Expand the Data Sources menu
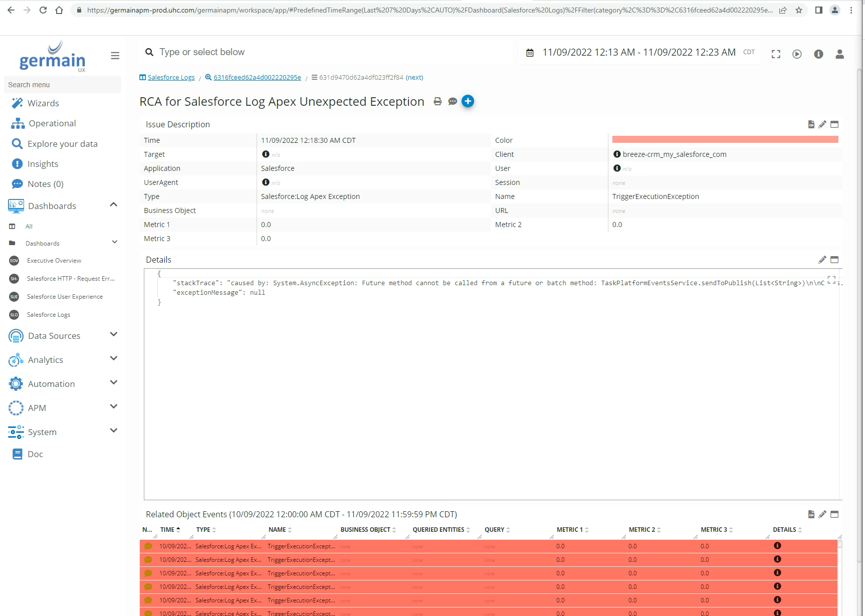This screenshot has height=616, width=865. (114, 335)
